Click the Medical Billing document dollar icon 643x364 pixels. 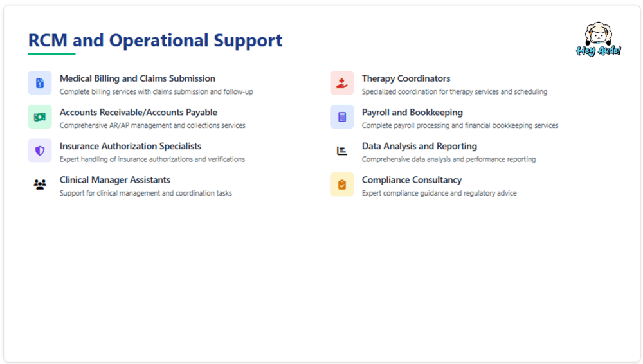coord(40,83)
